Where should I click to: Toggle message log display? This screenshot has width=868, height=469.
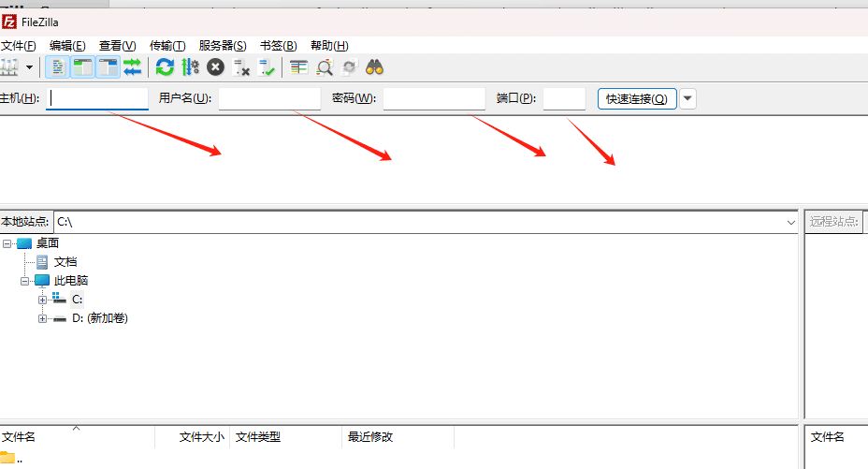[x=57, y=67]
